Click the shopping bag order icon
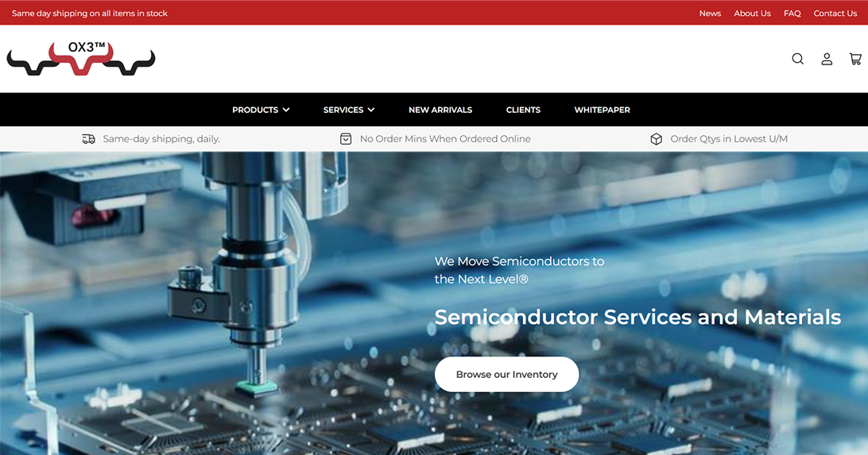 [x=346, y=138]
